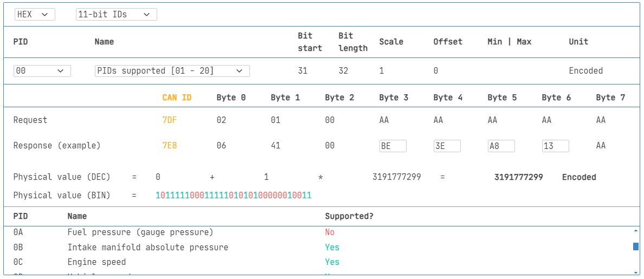644x279 pixels.
Task: Click the scrollbar down arrow in PID list
Action: pyautogui.click(x=636, y=272)
